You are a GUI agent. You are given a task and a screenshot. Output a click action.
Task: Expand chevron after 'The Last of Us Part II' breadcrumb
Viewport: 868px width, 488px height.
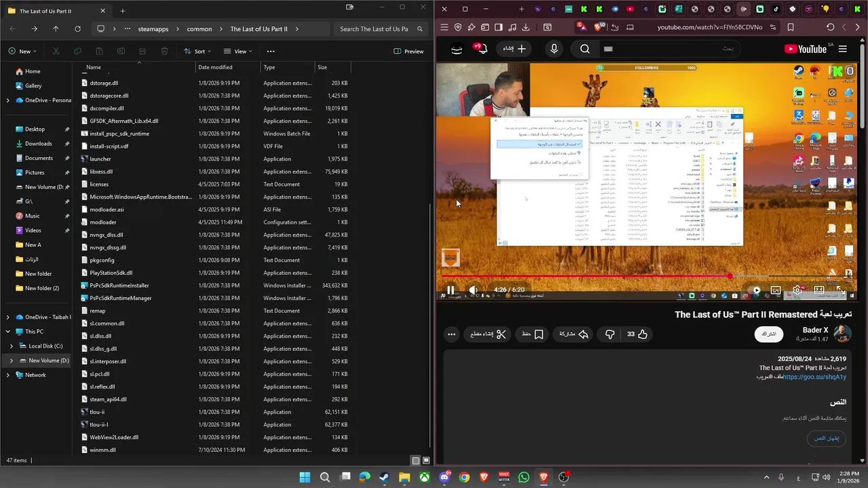(298, 29)
